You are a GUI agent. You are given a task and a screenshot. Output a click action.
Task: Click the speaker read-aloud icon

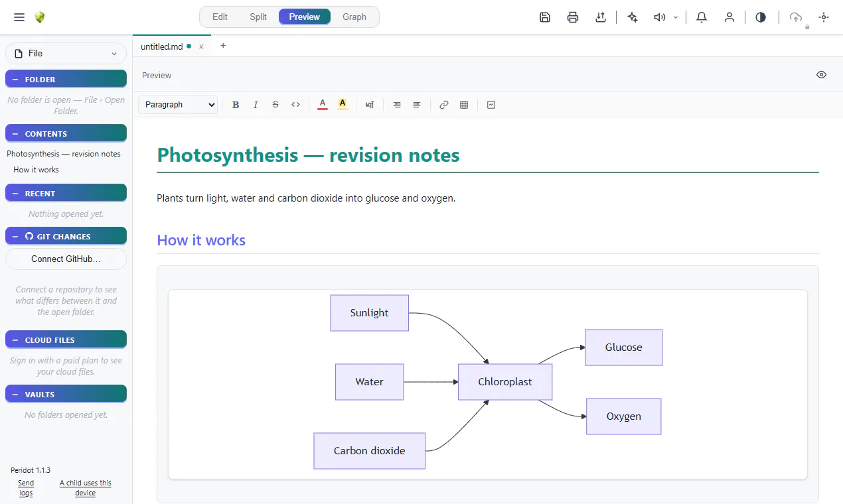point(659,17)
